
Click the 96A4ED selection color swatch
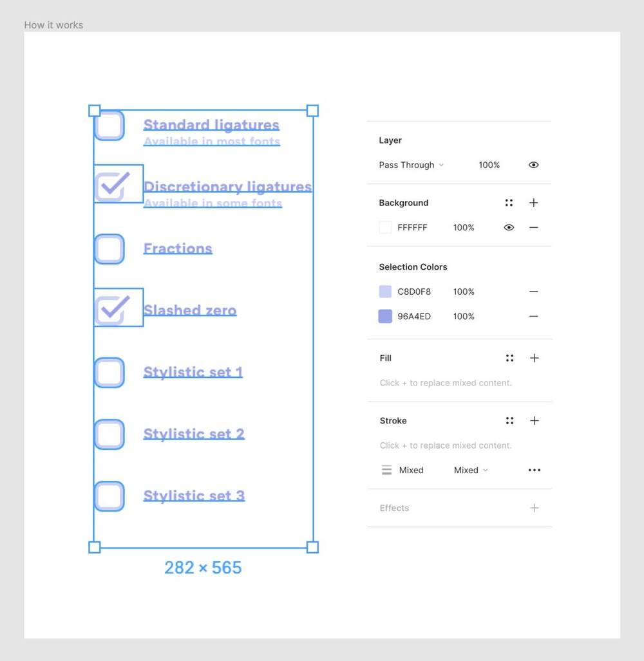click(x=385, y=316)
